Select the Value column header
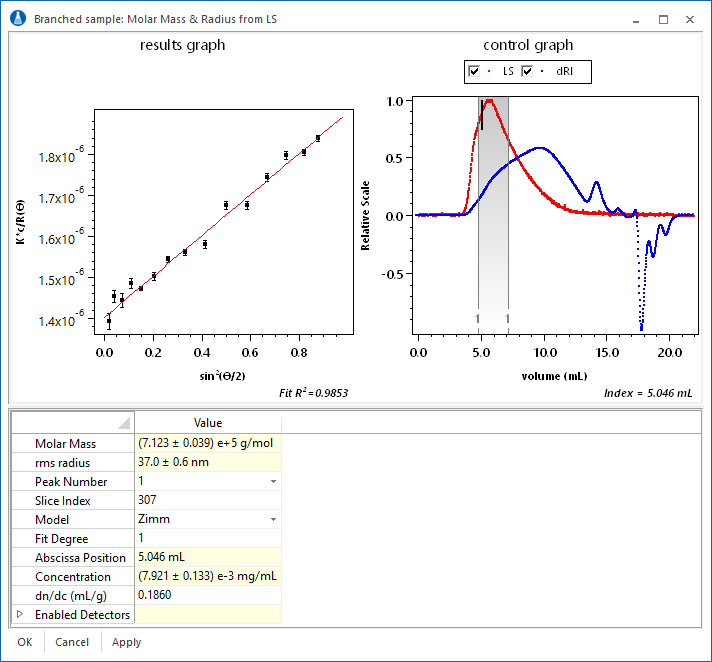712x662 pixels. (207, 423)
